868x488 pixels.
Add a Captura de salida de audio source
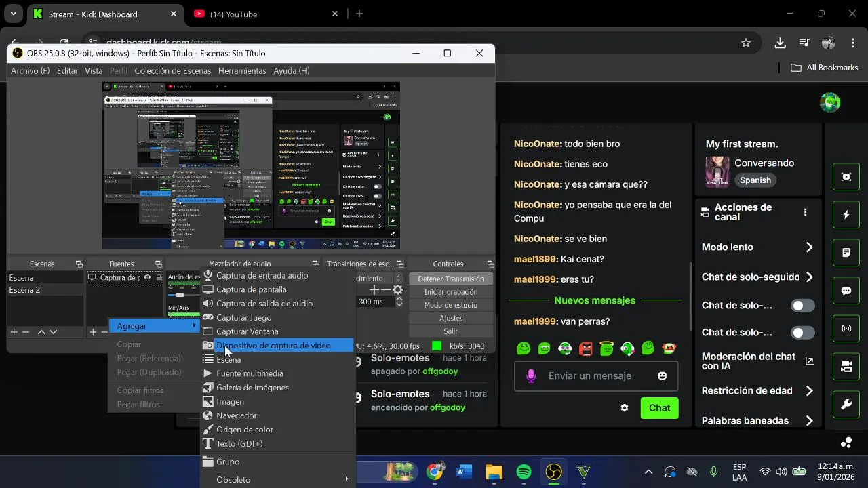pos(278,304)
